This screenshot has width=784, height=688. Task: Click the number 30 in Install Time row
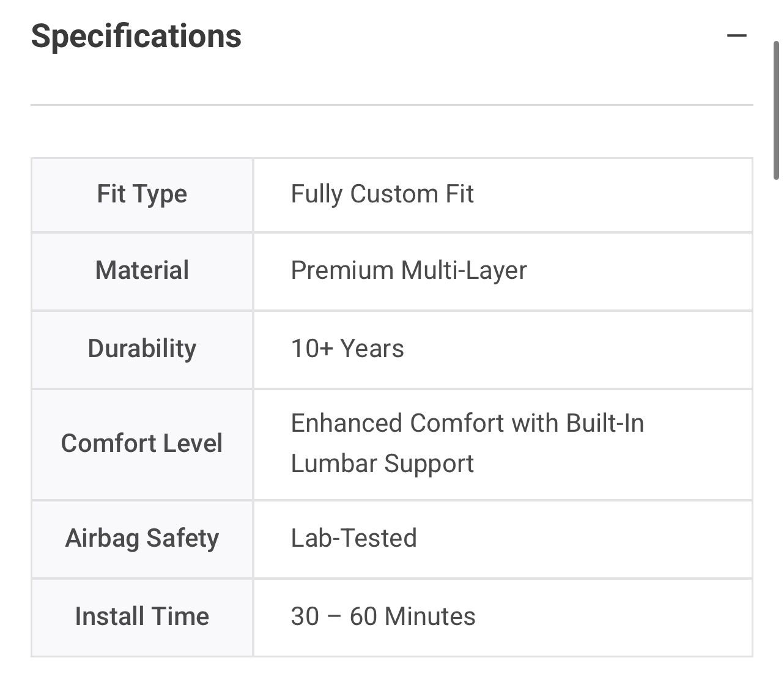click(305, 616)
